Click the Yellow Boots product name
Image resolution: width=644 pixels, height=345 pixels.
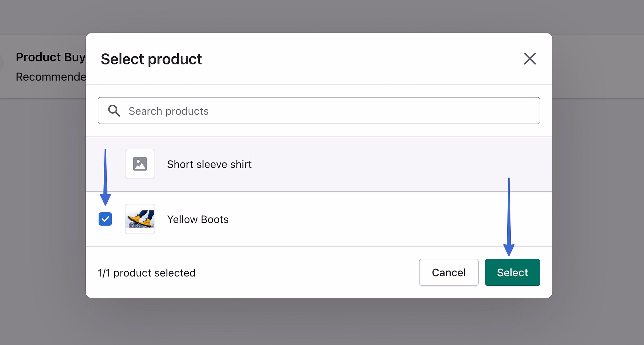tap(198, 219)
